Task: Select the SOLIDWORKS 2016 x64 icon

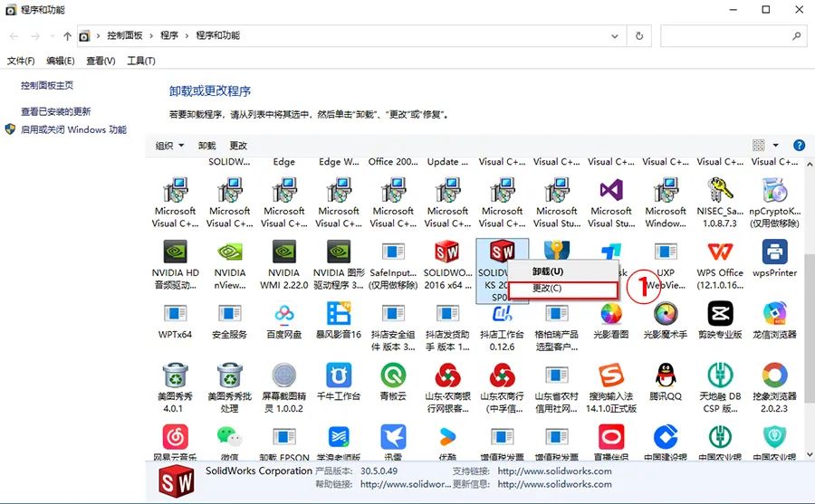Action: [447, 252]
